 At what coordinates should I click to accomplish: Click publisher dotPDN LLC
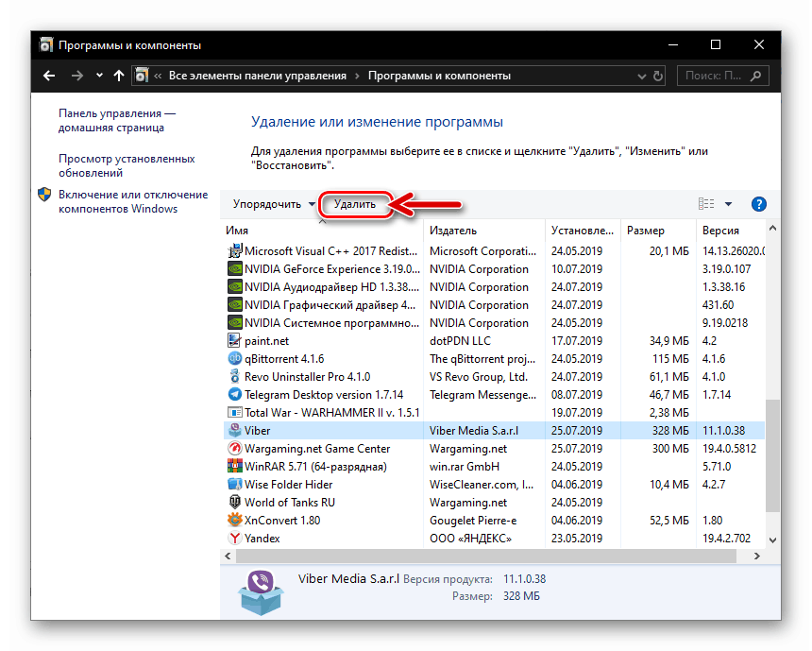[460, 341]
